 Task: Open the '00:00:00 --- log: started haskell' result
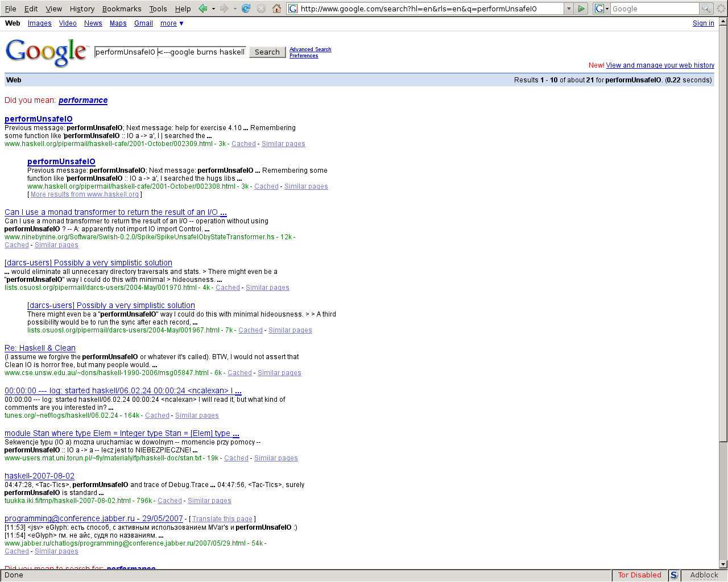pos(123,390)
